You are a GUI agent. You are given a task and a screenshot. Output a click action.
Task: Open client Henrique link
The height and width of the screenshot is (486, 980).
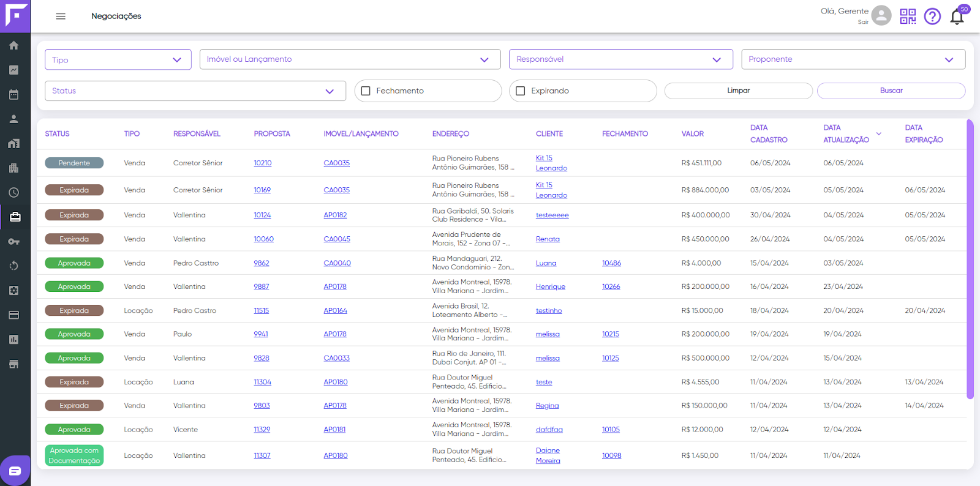[x=551, y=286]
